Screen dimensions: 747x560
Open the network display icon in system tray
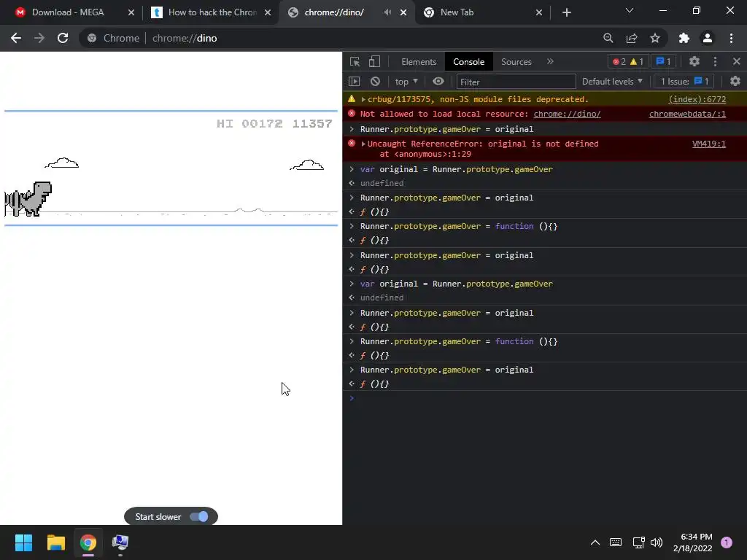[638, 542]
